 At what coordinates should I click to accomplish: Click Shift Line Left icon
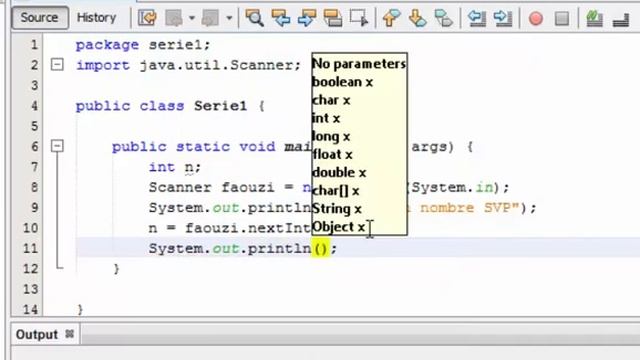pos(477,18)
